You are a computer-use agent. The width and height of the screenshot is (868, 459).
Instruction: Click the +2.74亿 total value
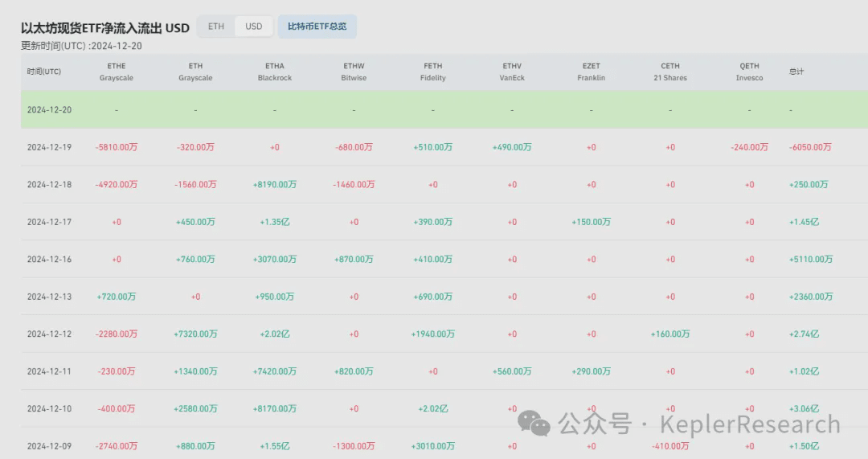[x=805, y=334]
